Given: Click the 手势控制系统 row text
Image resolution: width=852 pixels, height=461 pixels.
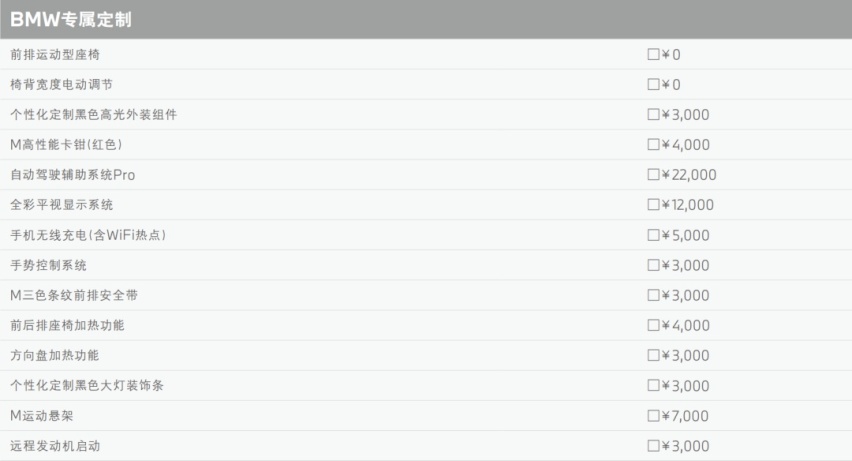Looking at the screenshot, I should click(48, 265).
